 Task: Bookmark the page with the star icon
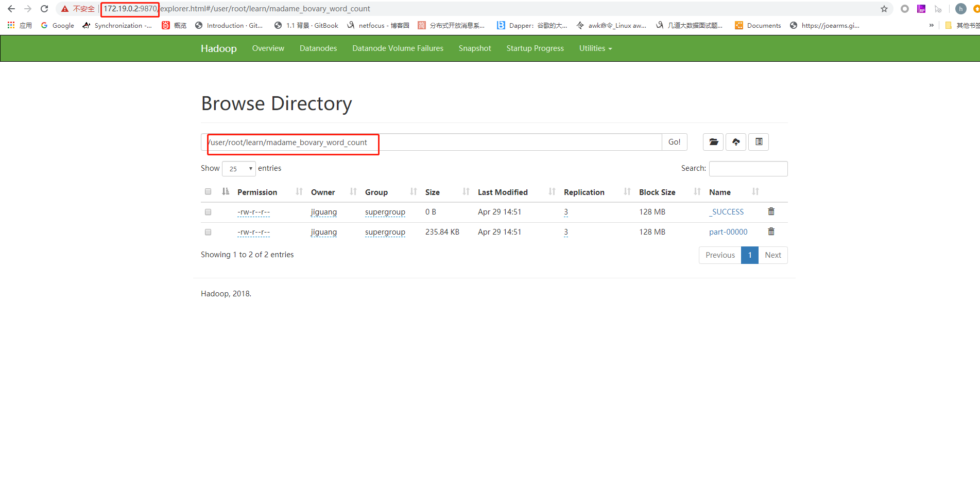(884, 9)
